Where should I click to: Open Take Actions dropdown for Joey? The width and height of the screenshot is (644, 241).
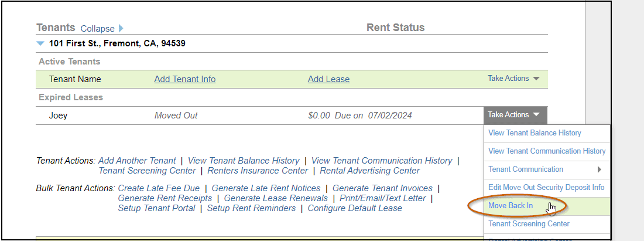point(513,115)
